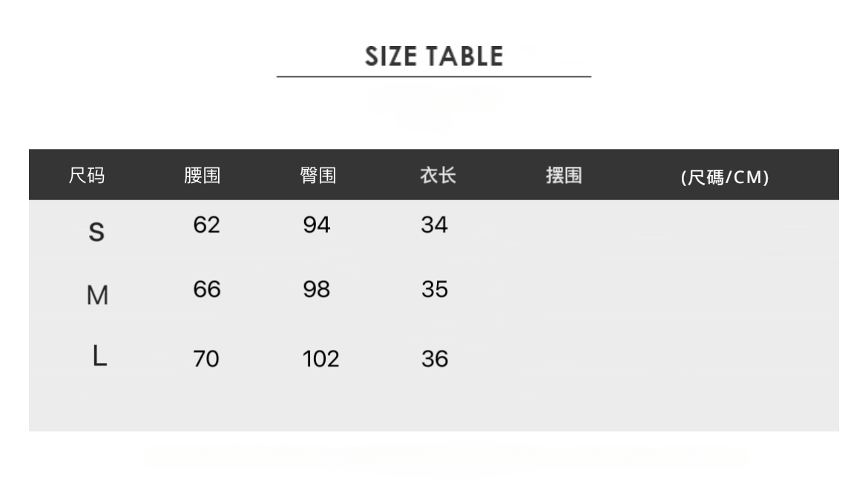The height and width of the screenshot is (490, 868).
Task: Select hip value 102 in L row
Action: click(320, 360)
